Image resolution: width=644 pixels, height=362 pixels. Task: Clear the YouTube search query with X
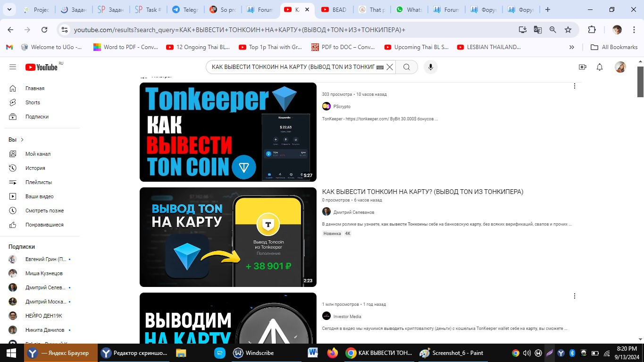click(390, 67)
